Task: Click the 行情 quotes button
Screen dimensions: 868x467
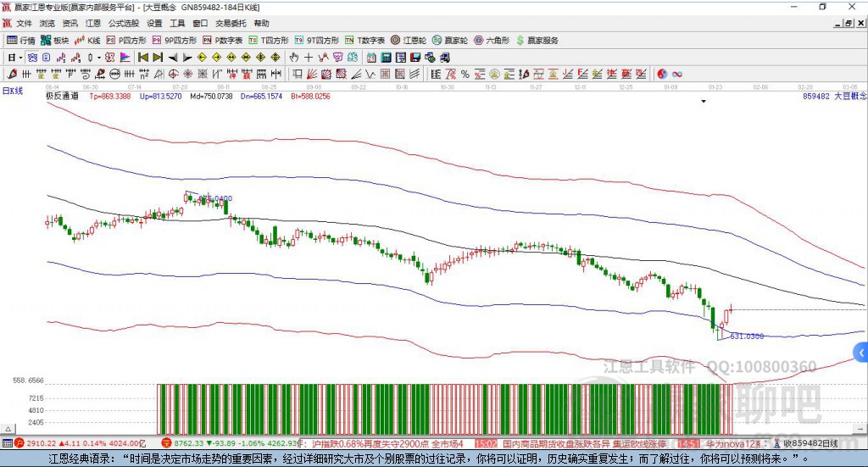Action: 21,40
